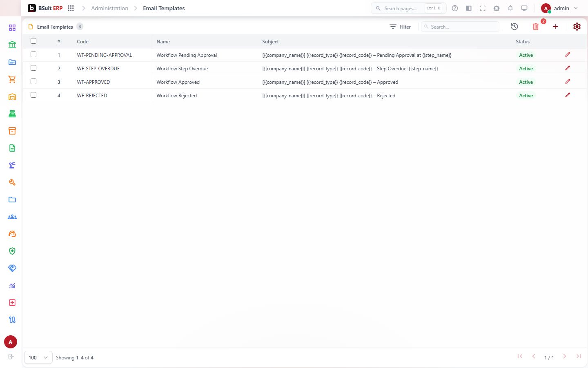
Task: Check the WF-STEP-OVERDUE row checkbox
Action: (x=33, y=68)
